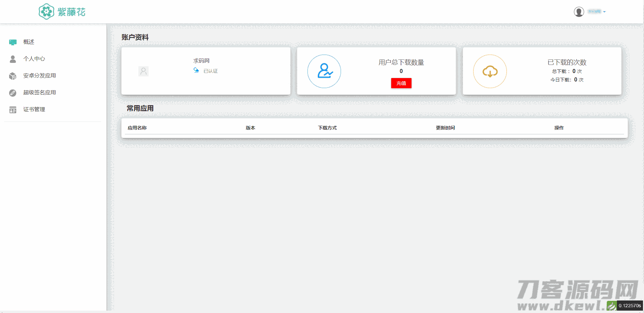Click the green badge beside 0.122570s
The width and height of the screenshot is (644, 313).
(612, 306)
